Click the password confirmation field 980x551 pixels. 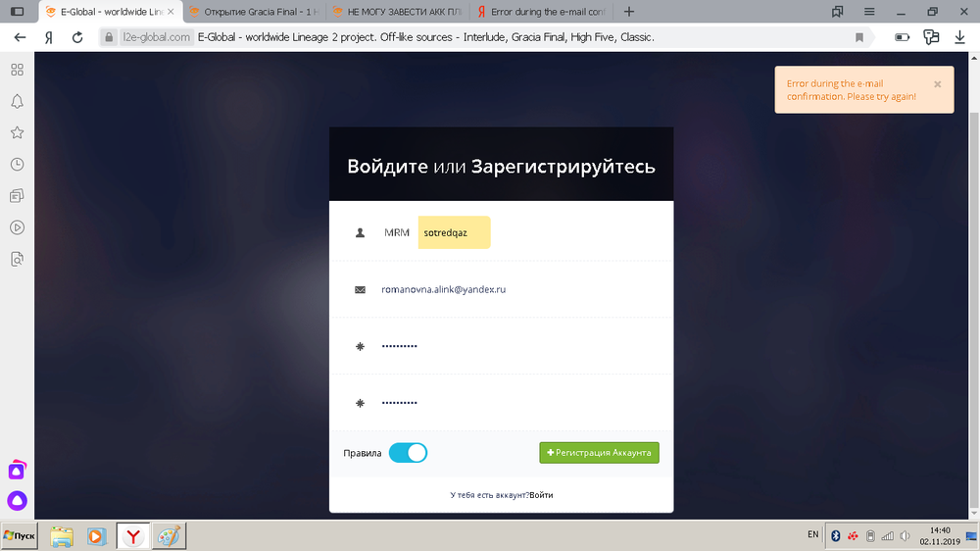501,403
